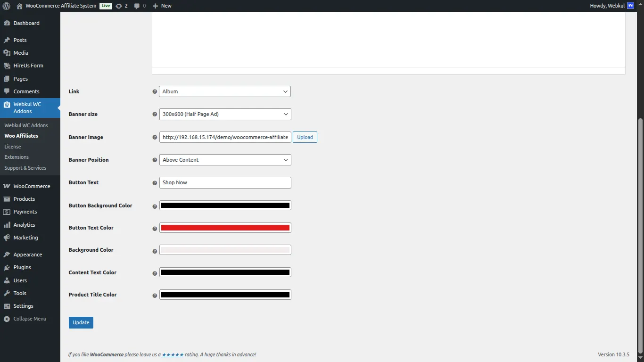Click inside the Button Text field
This screenshot has height=362, width=644.
[x=225, y=182]
